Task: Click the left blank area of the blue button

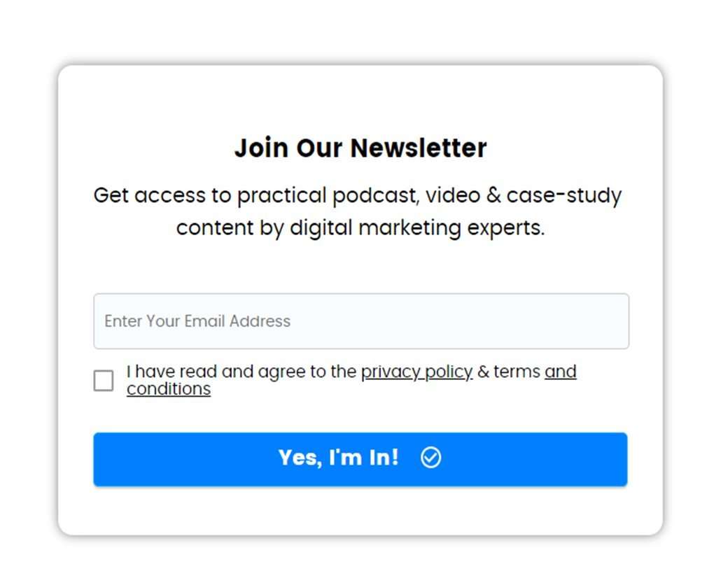Action: [185, 459]
